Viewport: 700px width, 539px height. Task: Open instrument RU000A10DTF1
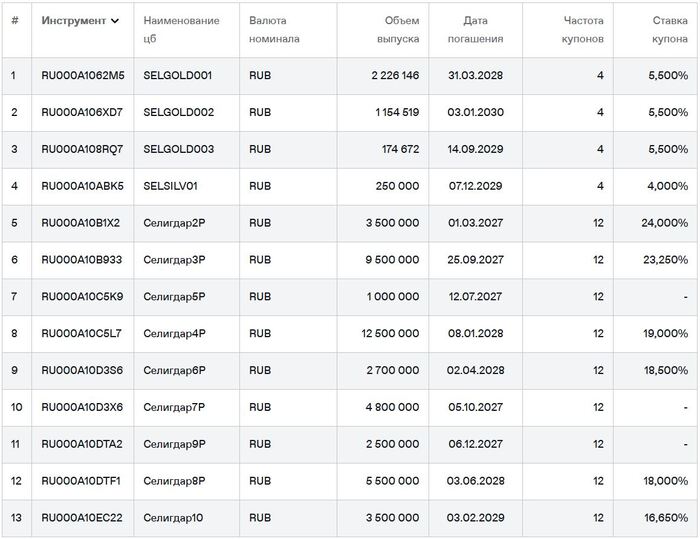(x=81, y=481)
